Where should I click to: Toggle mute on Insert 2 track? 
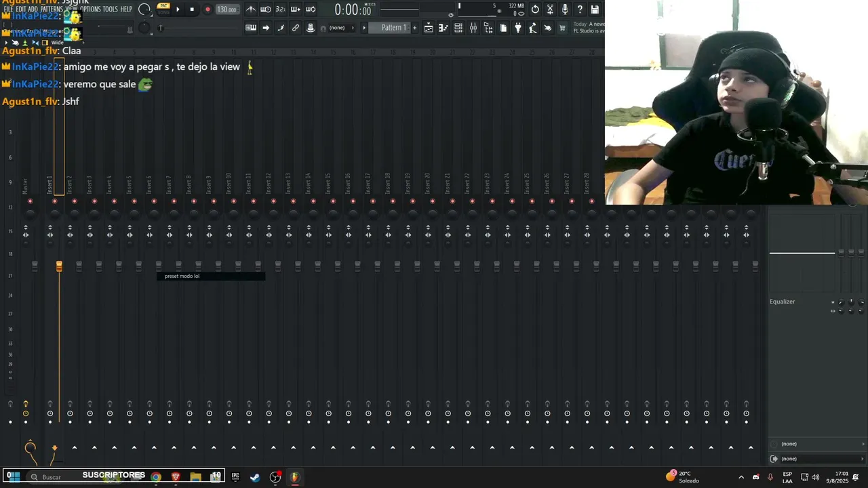75,201
